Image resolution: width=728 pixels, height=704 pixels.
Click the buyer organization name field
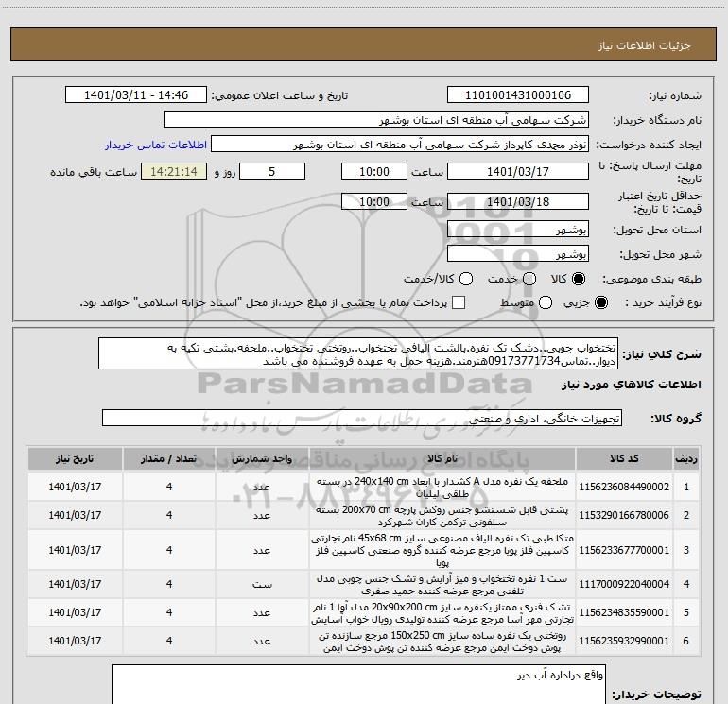[x=376, y=120]
